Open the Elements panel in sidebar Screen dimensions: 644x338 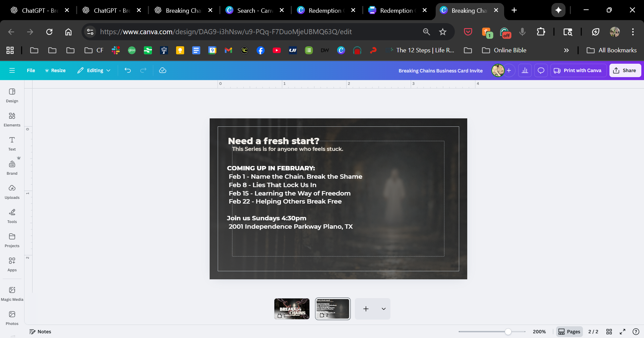pyautogui.click(x=12, y=119)
